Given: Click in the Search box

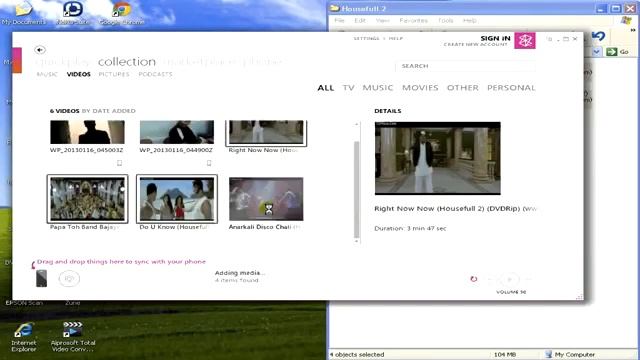Looking at the screenshot, I should (465, 66).
